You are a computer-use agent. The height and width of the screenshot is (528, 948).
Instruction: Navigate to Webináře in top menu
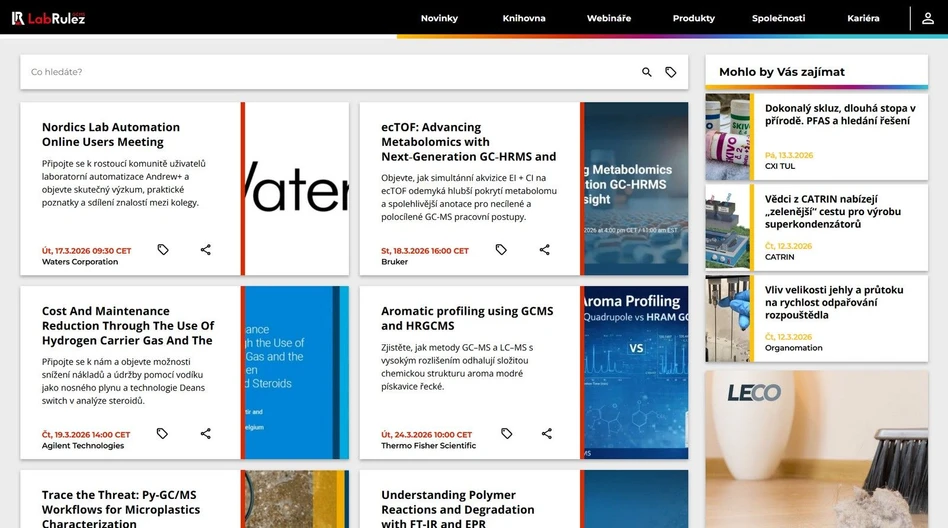[609, 18]
